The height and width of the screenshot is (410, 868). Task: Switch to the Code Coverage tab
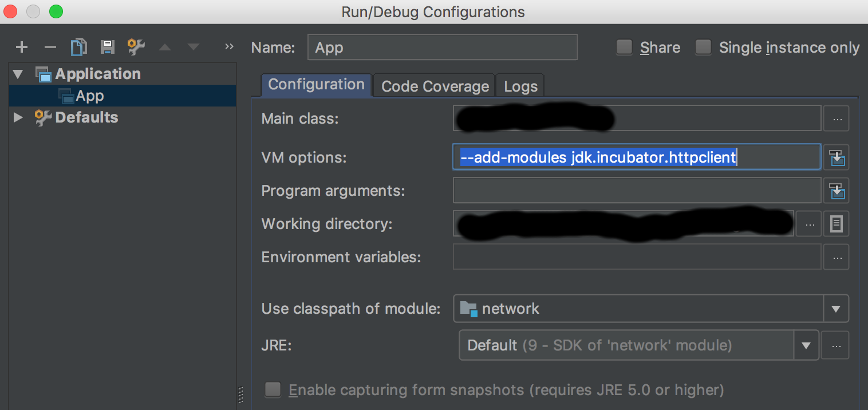[435, 86]
